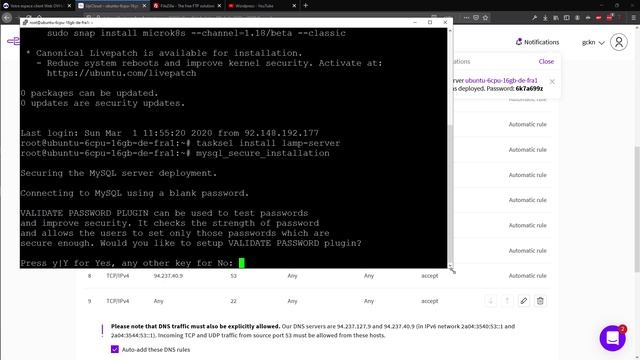
Task: Click the Firefox pocket shield icon
Action: pyautogui.click(x=476, y=18)
